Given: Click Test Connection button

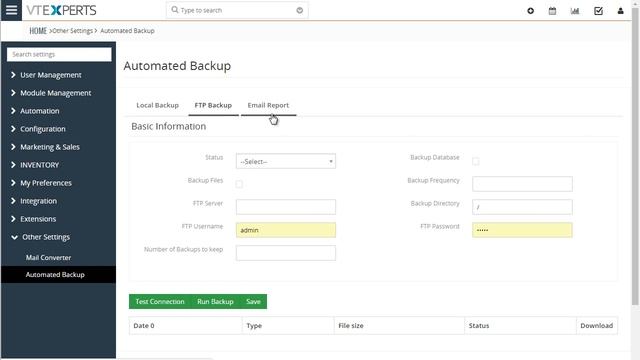Looking at the screenshot, I should 160,302.
